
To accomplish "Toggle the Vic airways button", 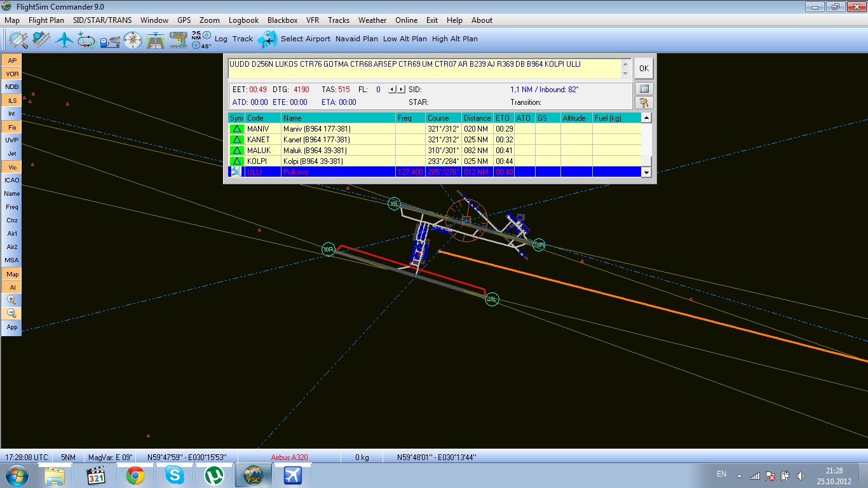I will click(x=12, y=167).
